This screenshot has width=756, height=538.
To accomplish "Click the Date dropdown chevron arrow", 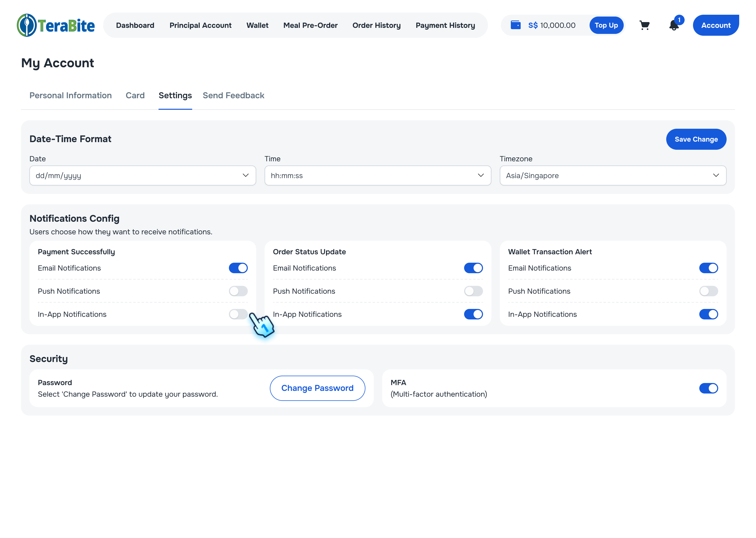I will (245, 175).
